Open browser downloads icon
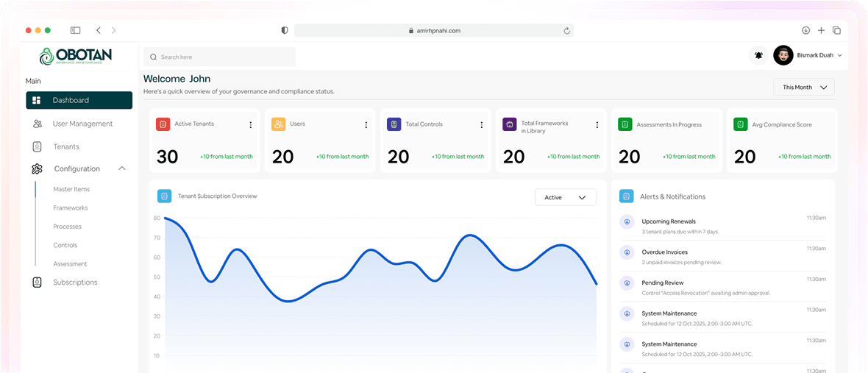 tap(805, 30)
